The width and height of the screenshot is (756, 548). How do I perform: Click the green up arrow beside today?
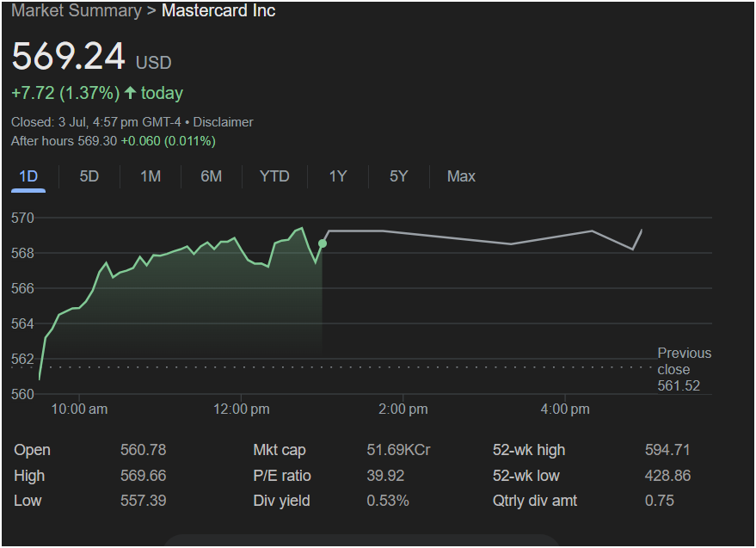130,93
